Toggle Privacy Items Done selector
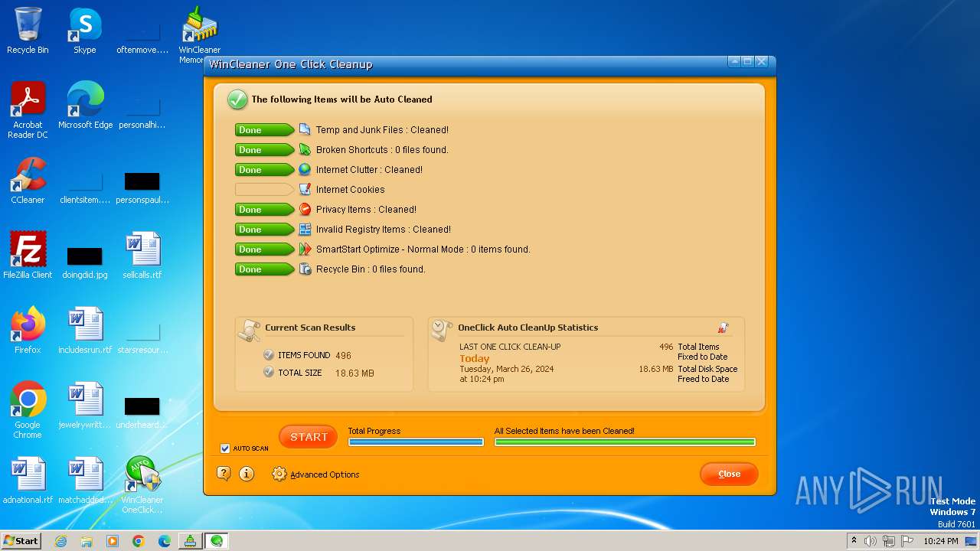This screenshot has height=551, width=980. [x=264, y=210]
